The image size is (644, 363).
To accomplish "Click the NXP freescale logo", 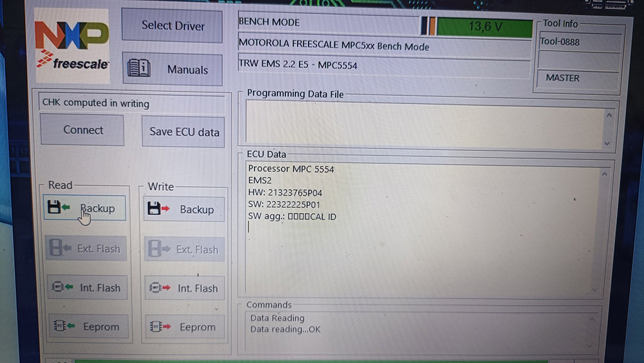I will pyautogui.click(x=72, y=46).
